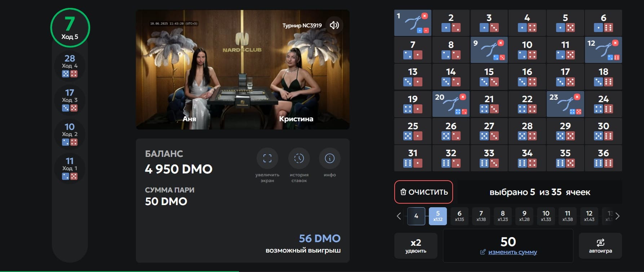The height and width of the screenshot is (272, 644).
Task: Mute the video stream sound
Action: [334, 25]
